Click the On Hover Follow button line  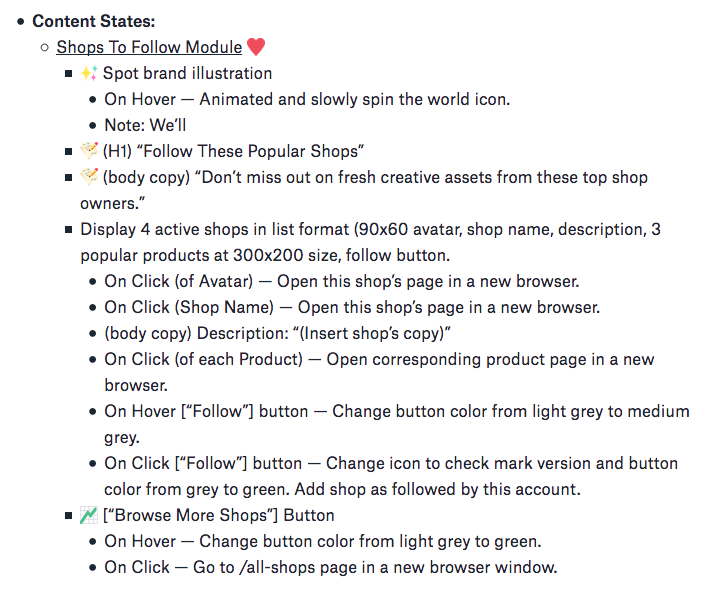pyautogui.click(x=396, y=411)
